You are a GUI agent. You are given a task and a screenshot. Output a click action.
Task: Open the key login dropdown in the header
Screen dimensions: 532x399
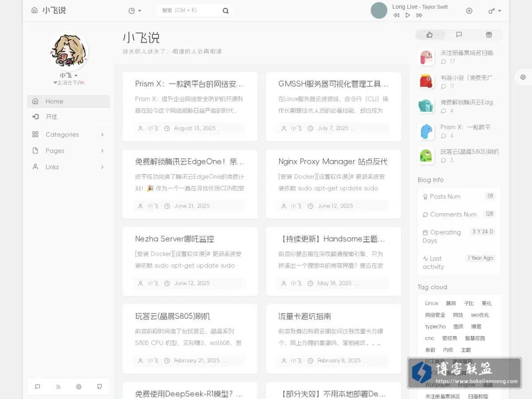pos(495,11)
